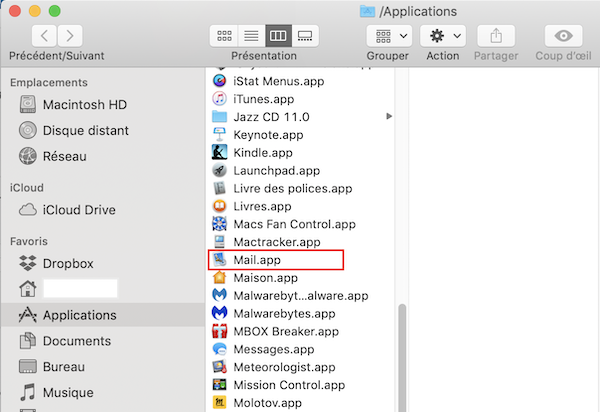The image size is (600, 412).
Task: Go forward with the Suivant arrow
Action: click(73, 35)
